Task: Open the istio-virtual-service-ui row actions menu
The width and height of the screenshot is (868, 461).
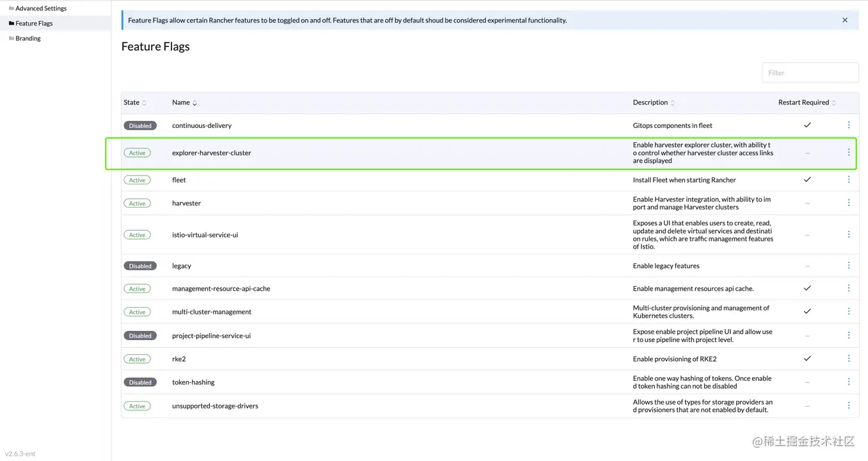Action: (849, 234)
